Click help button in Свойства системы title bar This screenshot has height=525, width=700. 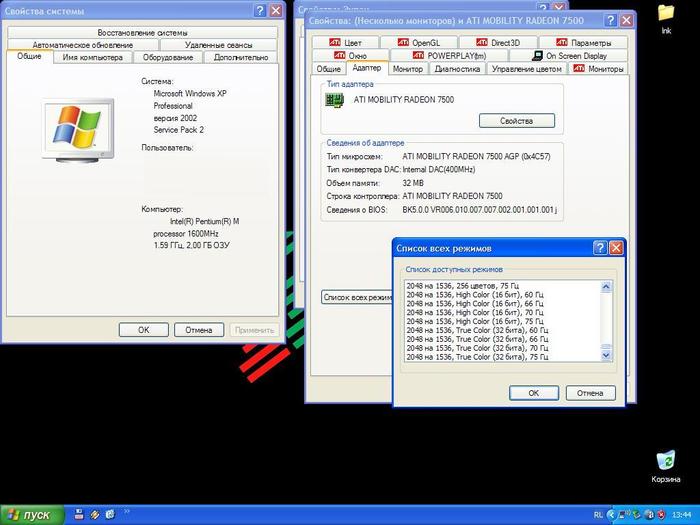[260, 10]
